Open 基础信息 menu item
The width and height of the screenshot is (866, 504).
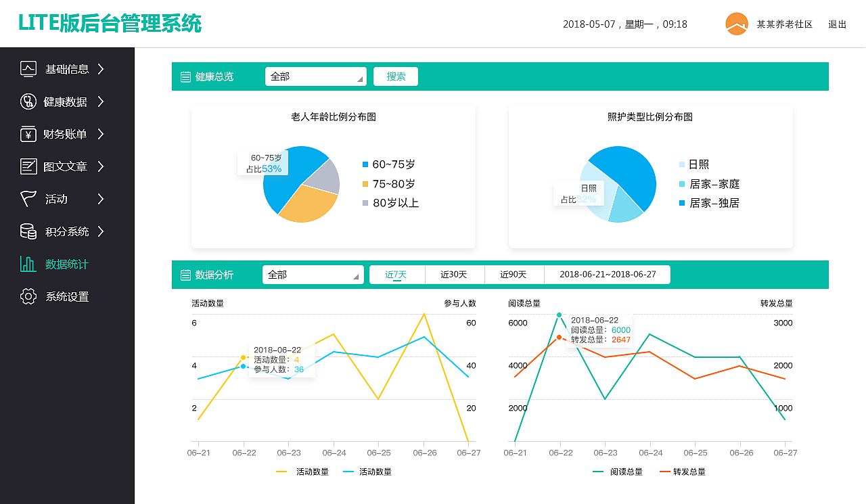coord(67,69)
